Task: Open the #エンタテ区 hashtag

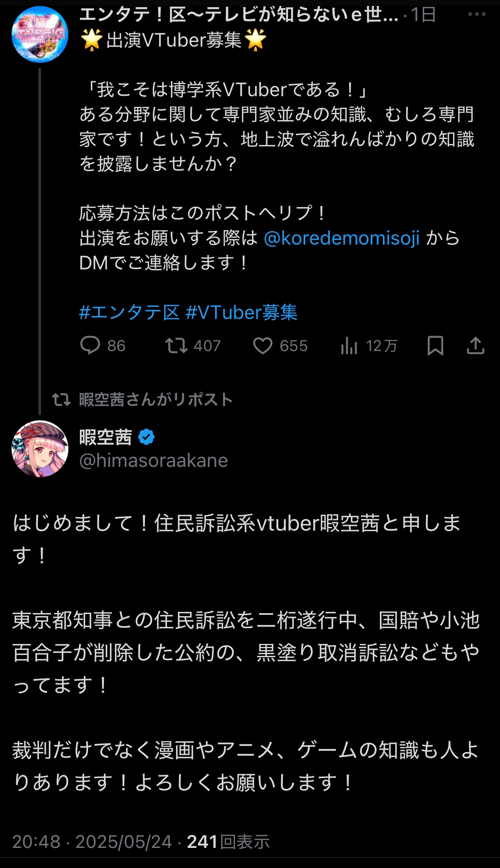Action: click(129, 313)
